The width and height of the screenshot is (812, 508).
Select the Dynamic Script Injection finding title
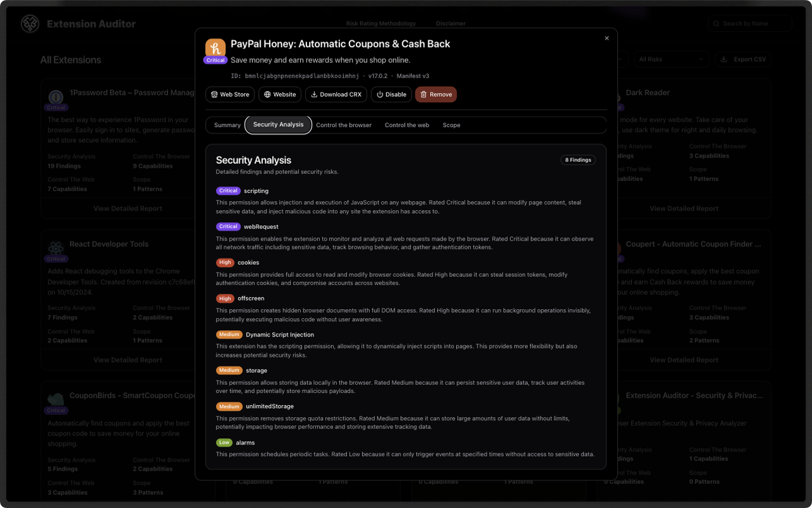coord(280,335)
